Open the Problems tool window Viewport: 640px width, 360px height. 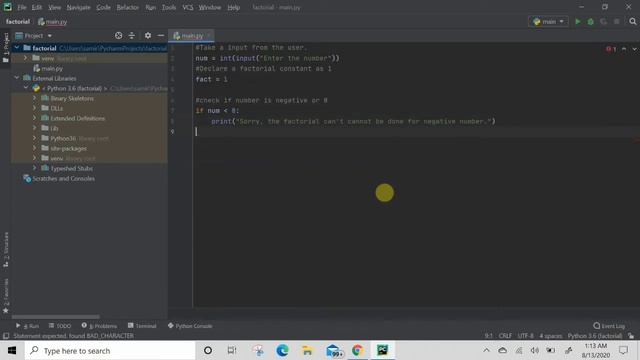[99, 326]
